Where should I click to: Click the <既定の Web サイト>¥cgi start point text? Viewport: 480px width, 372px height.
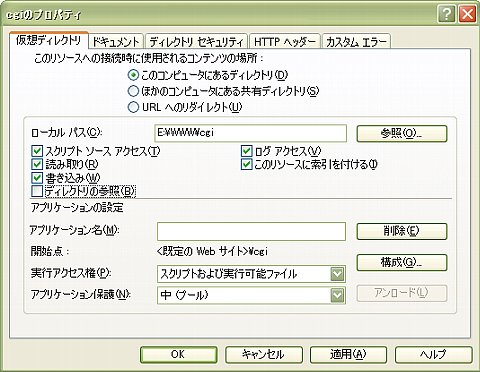point(212,251)
